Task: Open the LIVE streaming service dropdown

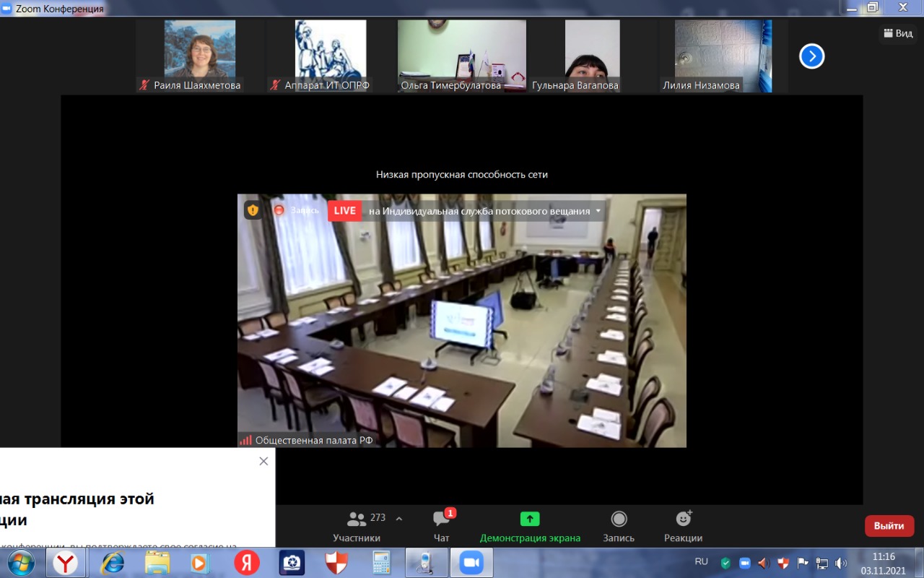Action: click(598, 211)
